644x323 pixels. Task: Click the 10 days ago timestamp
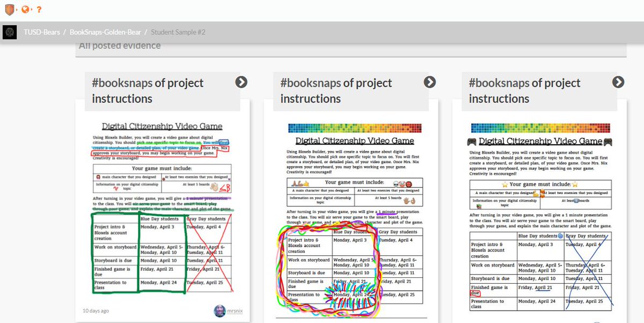(x=96, y=311)
